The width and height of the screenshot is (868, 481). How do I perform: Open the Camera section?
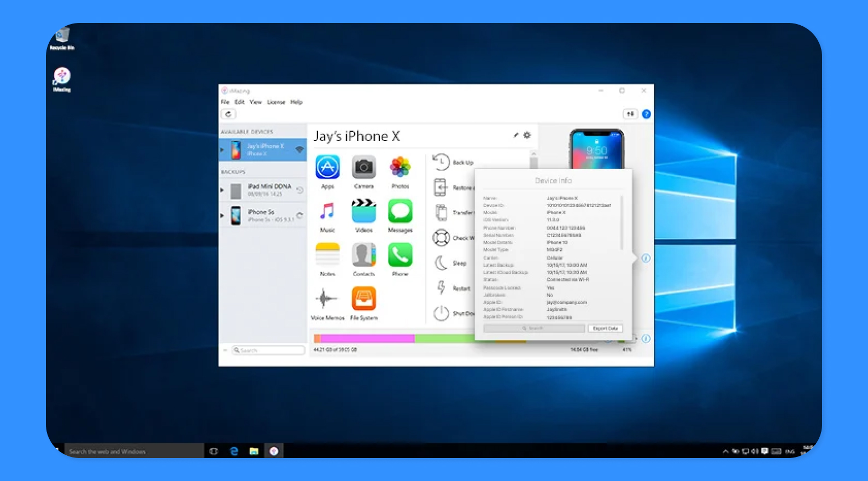pos(363,167)
